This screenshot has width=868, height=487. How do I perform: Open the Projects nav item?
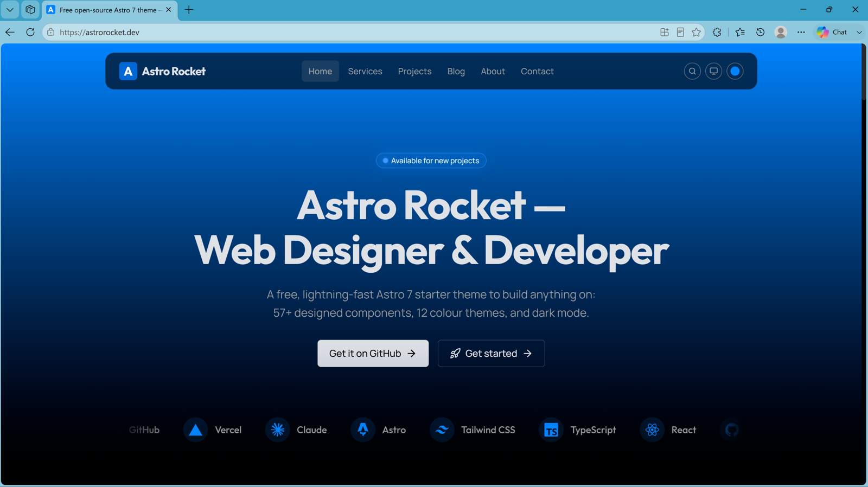click(415, 71)
